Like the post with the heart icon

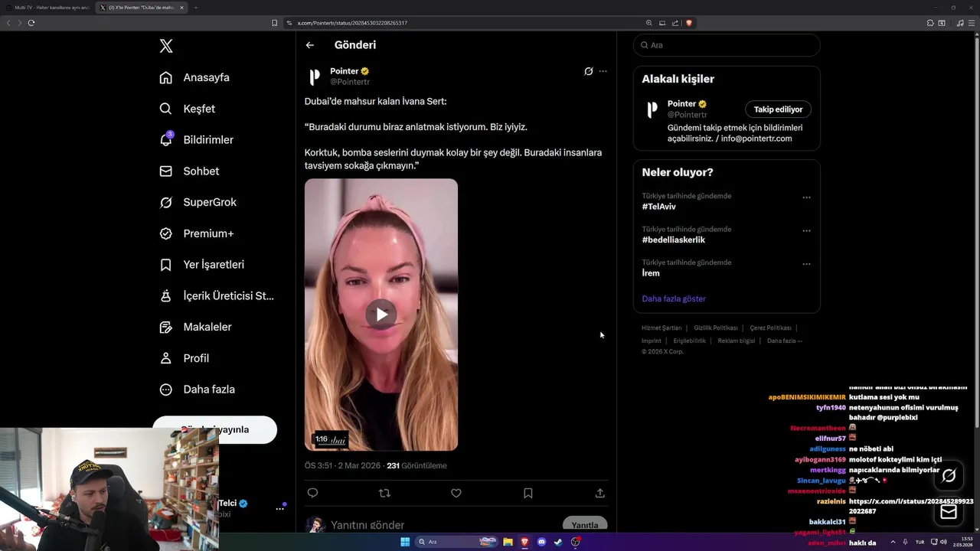pyautogui.click(x=456, y=493)
